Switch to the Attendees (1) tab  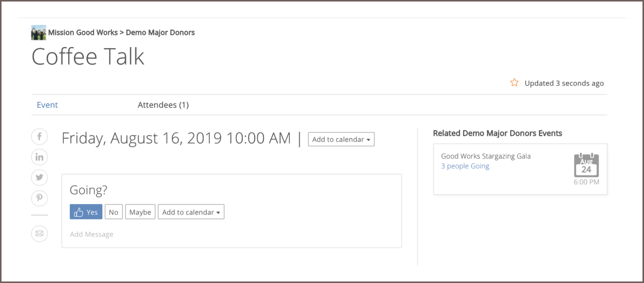click(x=163, y=105)
